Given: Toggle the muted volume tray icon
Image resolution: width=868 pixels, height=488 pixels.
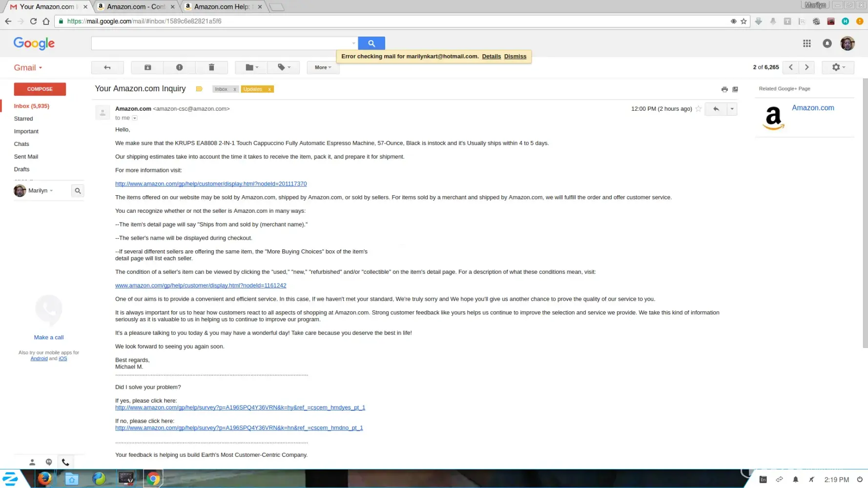Looking at the screenshot, I should click(811, 480).
